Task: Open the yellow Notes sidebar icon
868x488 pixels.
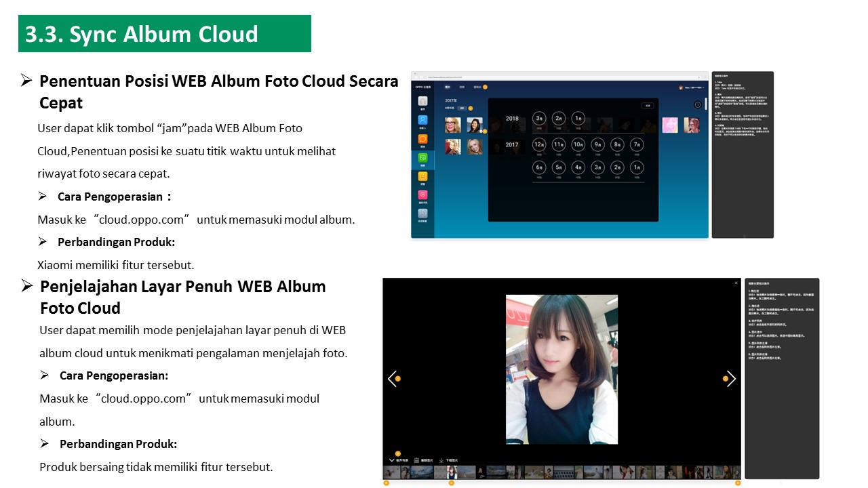Action: pyautogui.click(x=422, y=177)
